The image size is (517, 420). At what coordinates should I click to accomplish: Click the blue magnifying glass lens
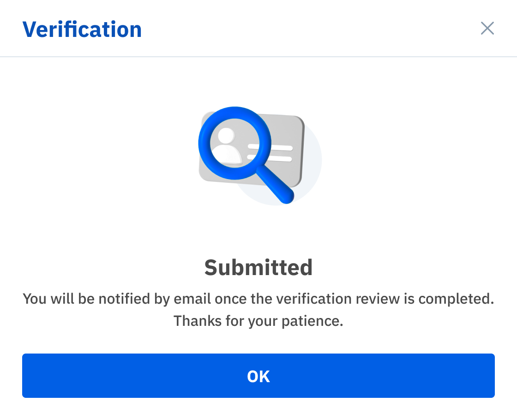[235, 143]
